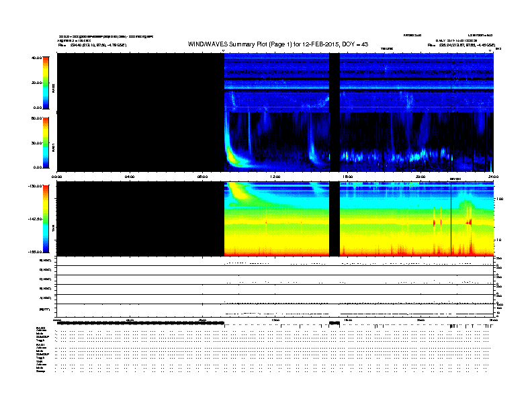
Task: Click the bright yellow burst in RAD1 spectrogram
Action: (232, 157)
